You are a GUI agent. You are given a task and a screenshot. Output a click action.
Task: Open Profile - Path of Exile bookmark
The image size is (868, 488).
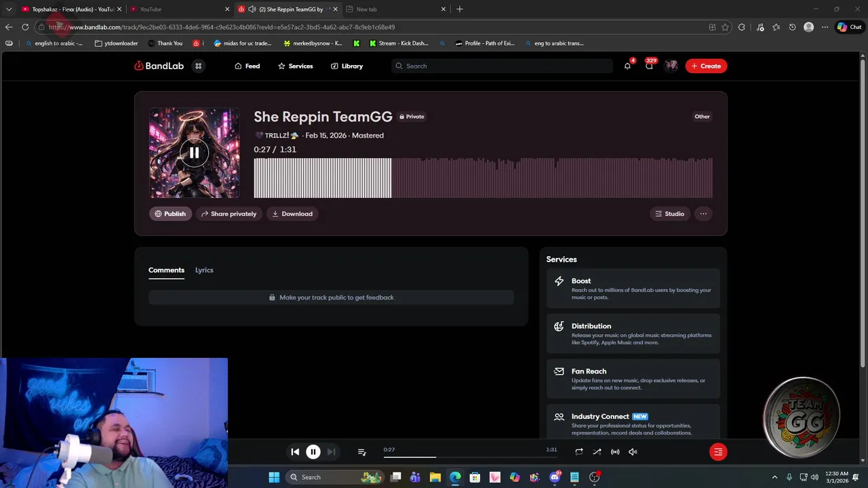pyautogui.click(x=485, y=43)
